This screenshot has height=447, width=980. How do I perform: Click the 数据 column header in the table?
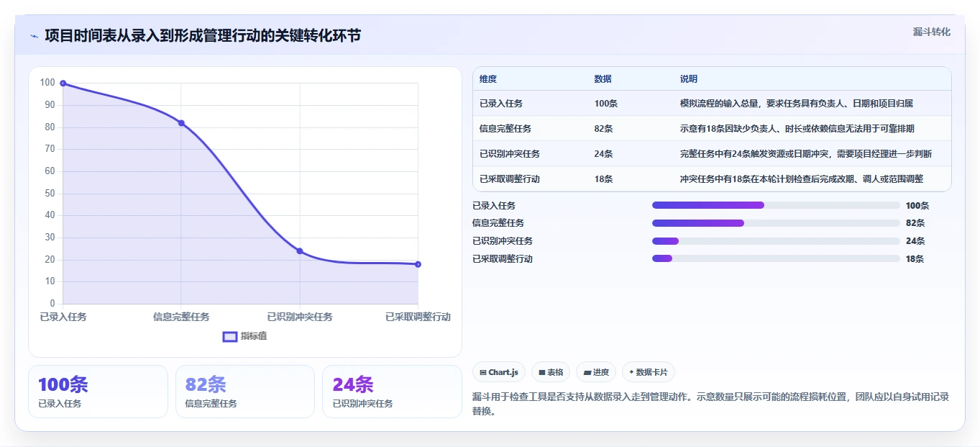point(603,79)
